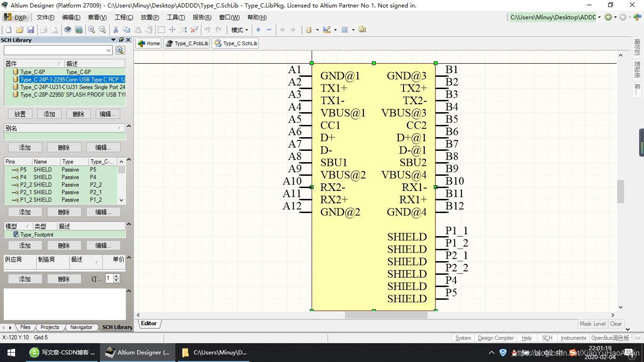Click the Zoom In magnifier icon
Screen dimensions: 644x362
click(91, 30)
